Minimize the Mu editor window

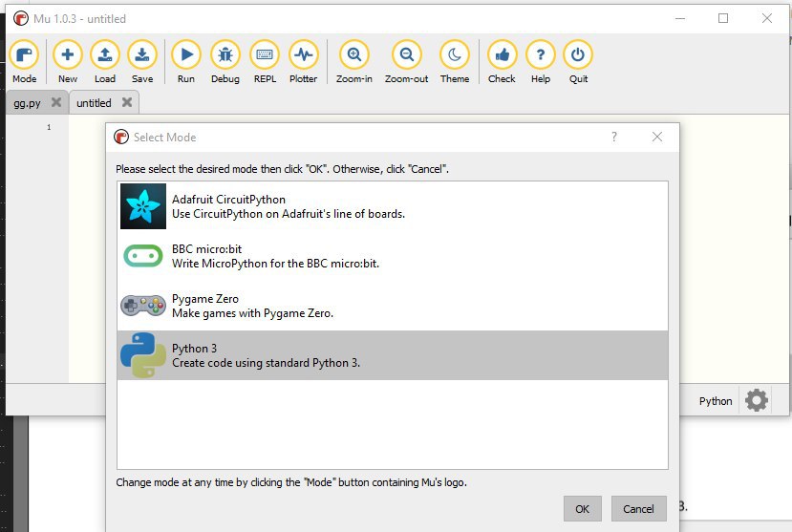point(680,19)
